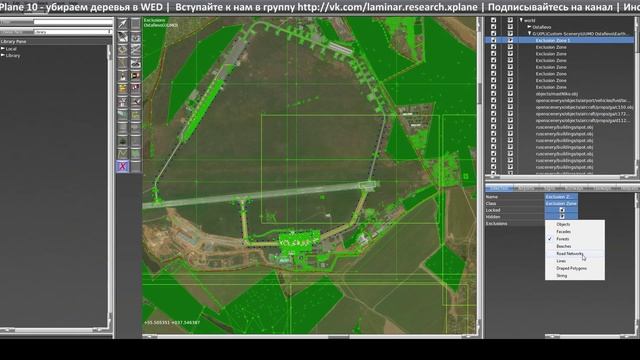The width and height of the screenshot is (640, 360).
Task: Expand the Local node in Library Pane
Action: (2, 49)
